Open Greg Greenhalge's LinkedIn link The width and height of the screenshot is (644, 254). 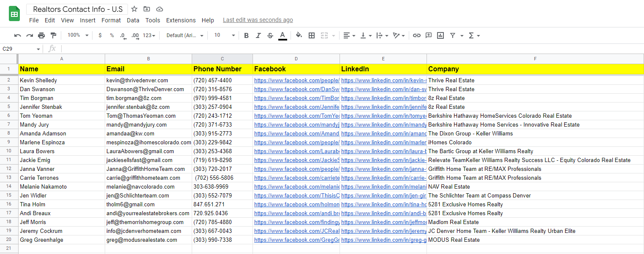383,240
